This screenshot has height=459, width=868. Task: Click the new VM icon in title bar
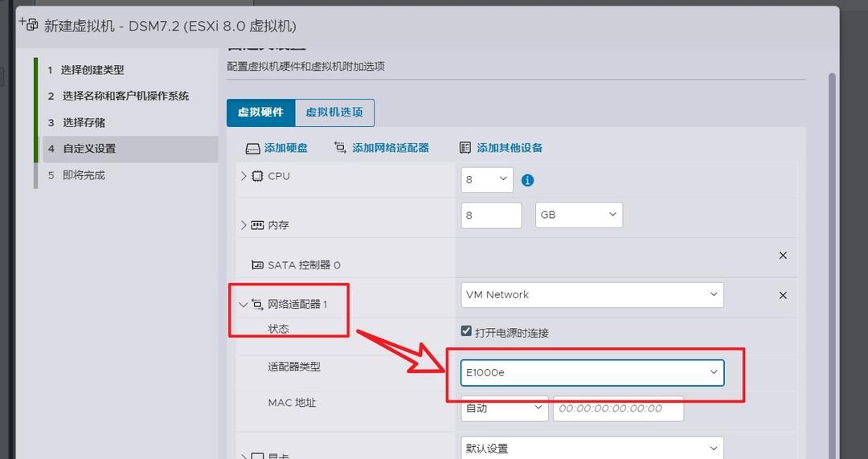click(x=28, y=24)
